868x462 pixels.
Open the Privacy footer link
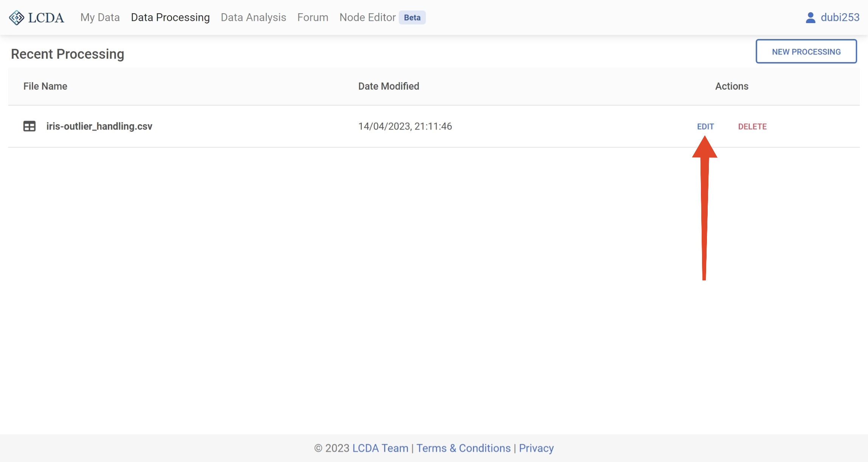tap(536, 448)
